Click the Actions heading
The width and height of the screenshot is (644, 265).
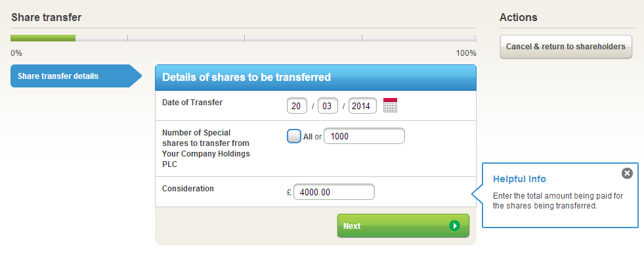(x=518, y=18)
